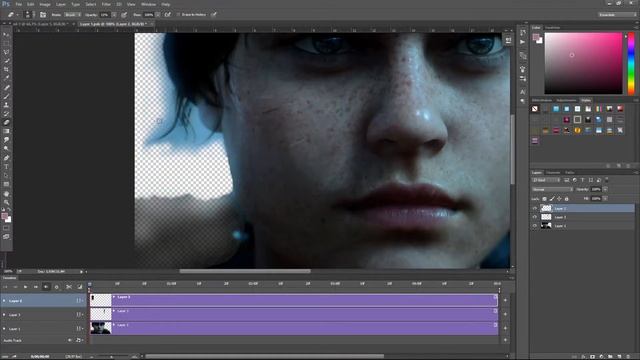Click the timeline zoom slider
The image size is (640, 360).
click(x=111, y=357)
